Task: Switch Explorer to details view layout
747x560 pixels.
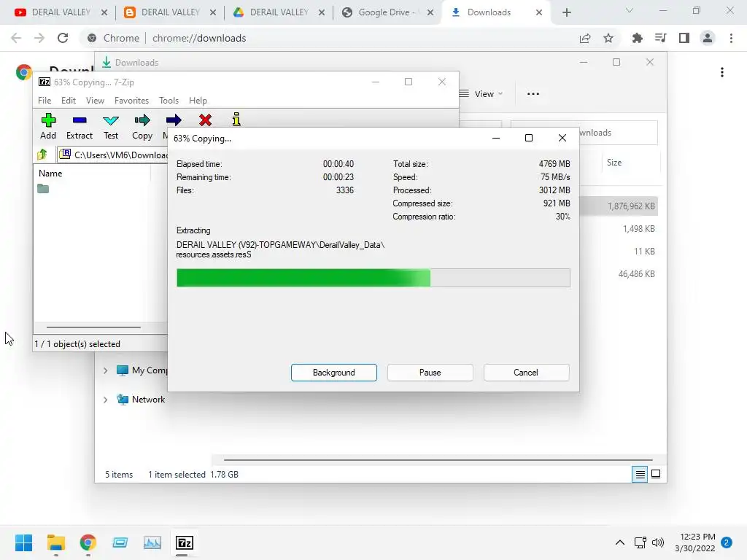Action: (640, 474)
